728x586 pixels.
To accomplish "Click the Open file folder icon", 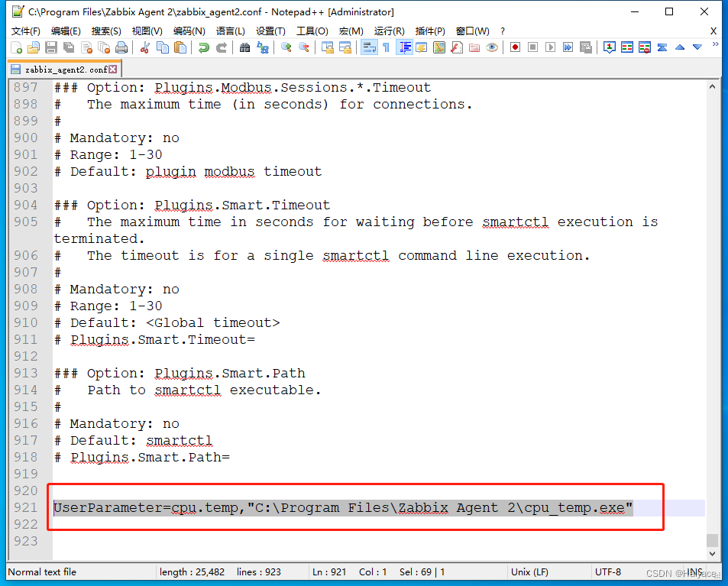I will click(34, 47).
